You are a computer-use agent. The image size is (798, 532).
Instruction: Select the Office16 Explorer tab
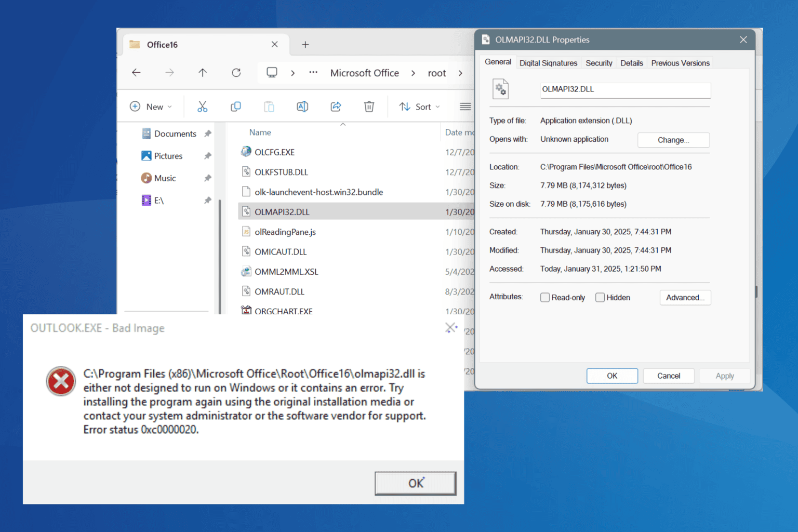click(205, 45)
